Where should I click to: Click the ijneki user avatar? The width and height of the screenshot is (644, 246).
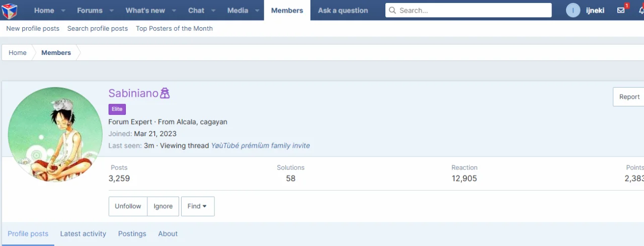point(573,10)
